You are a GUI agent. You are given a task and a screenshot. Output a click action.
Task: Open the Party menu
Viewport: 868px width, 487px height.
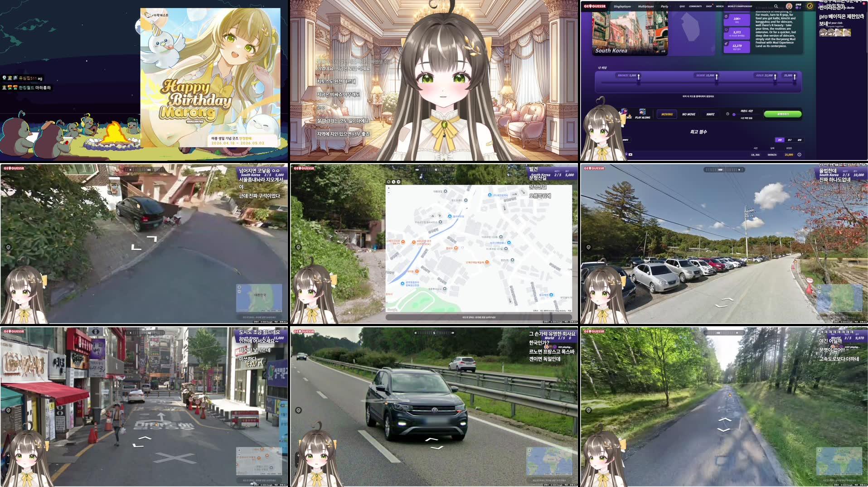click(x=664, y=6)
